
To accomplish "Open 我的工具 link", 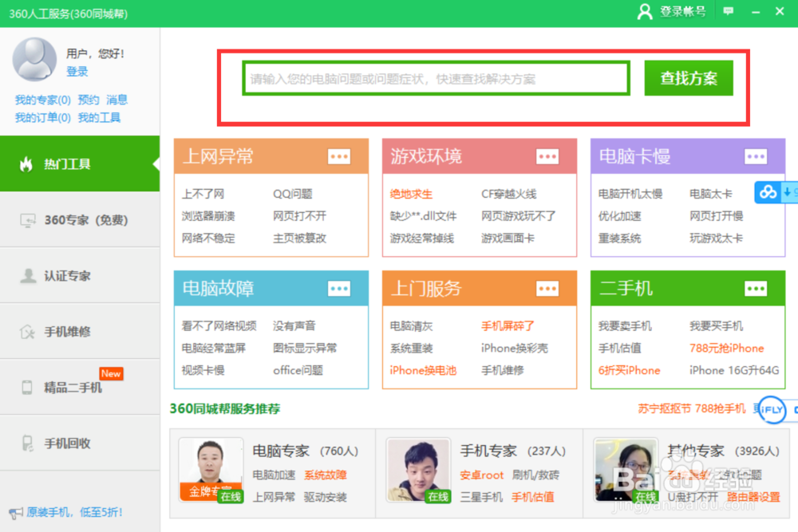I will [x=99, y=117].
